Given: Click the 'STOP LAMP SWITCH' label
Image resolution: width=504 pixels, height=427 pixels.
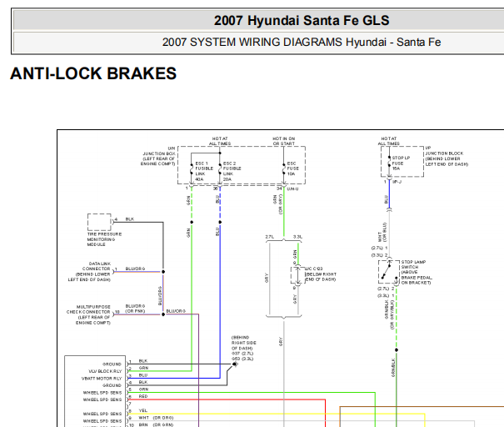Looking at the screenshot, I should pyautogui.click(x=413, y=264).
